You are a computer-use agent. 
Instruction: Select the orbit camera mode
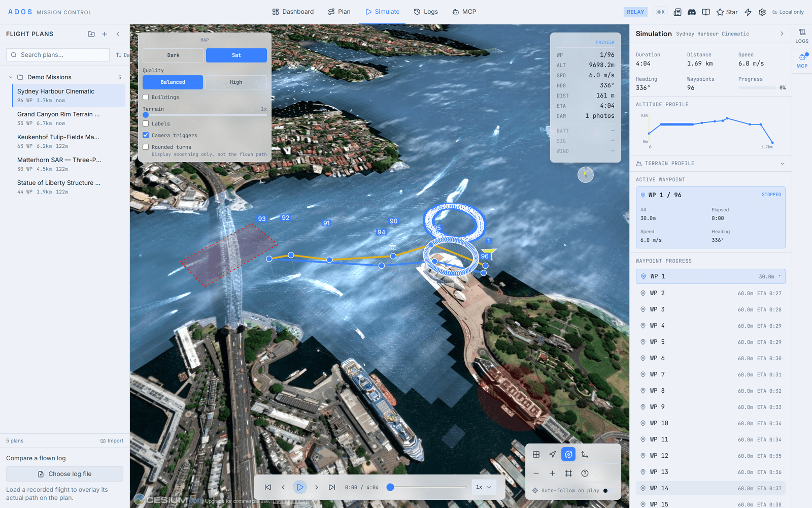[568, 455]
